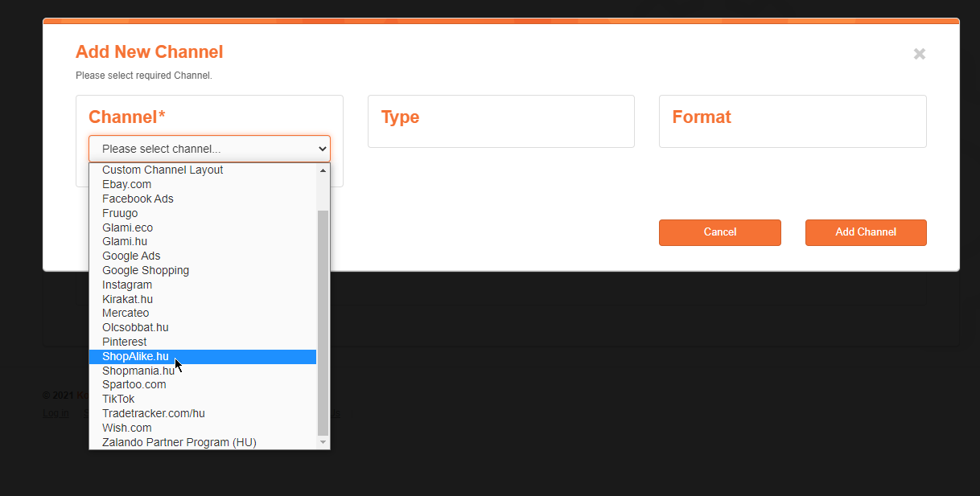Click the dropdown list scrollbar thumb
Screen dimensions: 980x496
[x=323, y=322]
